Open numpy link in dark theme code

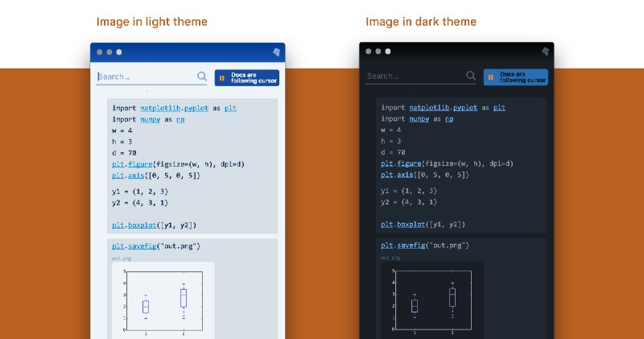point(419,118)
